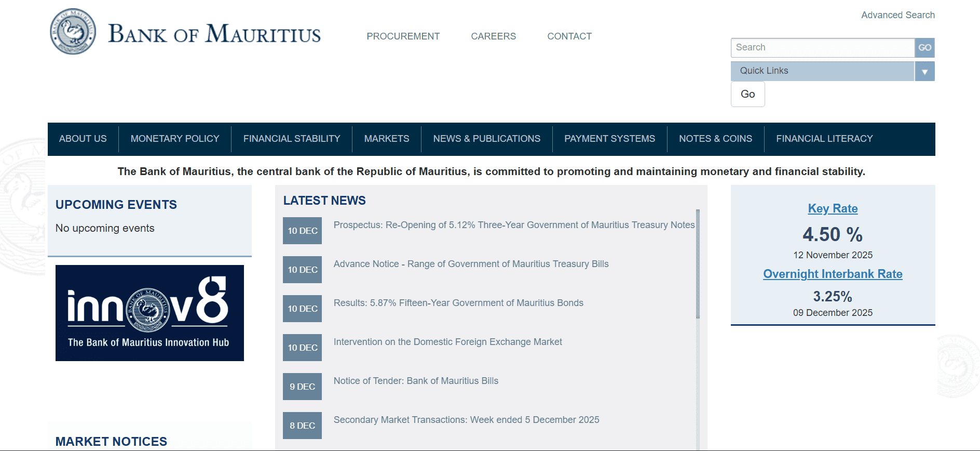Viewport: 980px width, 451px height.
Task: Expand the Quick Links dropdown arrow
Action: pyautogui.click(x=924, y=71)
